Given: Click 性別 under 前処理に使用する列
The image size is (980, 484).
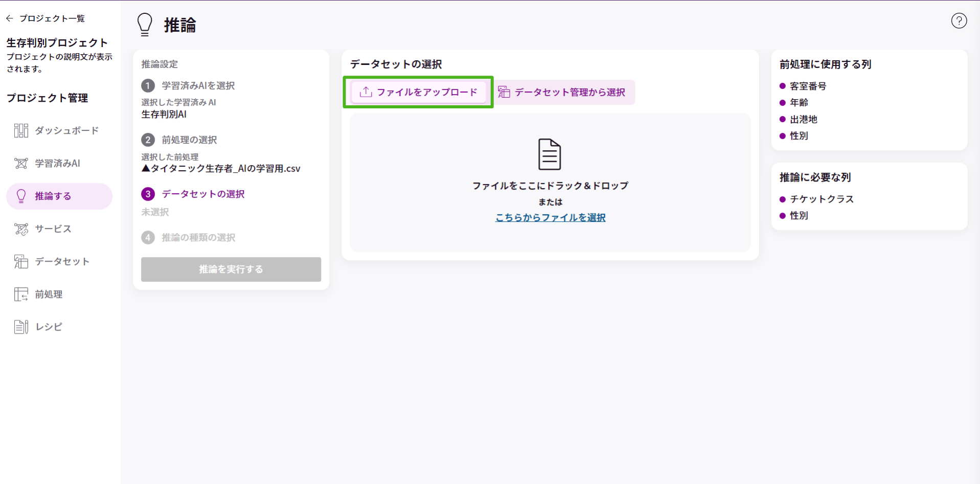Looking at the screenshot, I should tap(799, 136).
